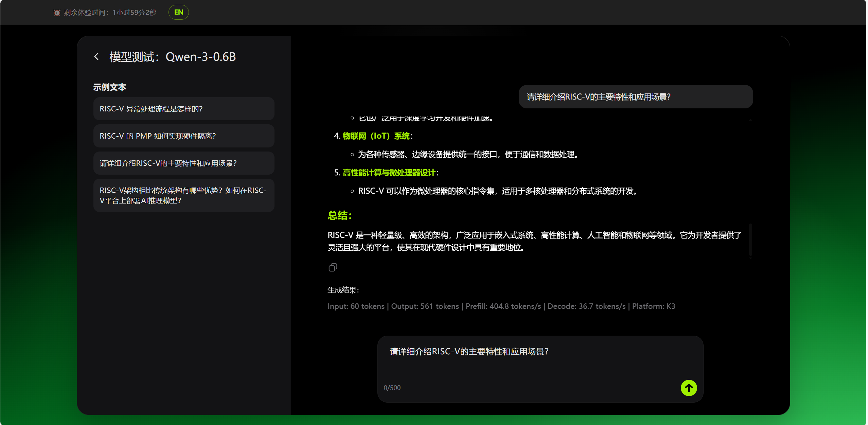Click the 'Output: 561 tokens' statistic

click(x=425, y=306)
